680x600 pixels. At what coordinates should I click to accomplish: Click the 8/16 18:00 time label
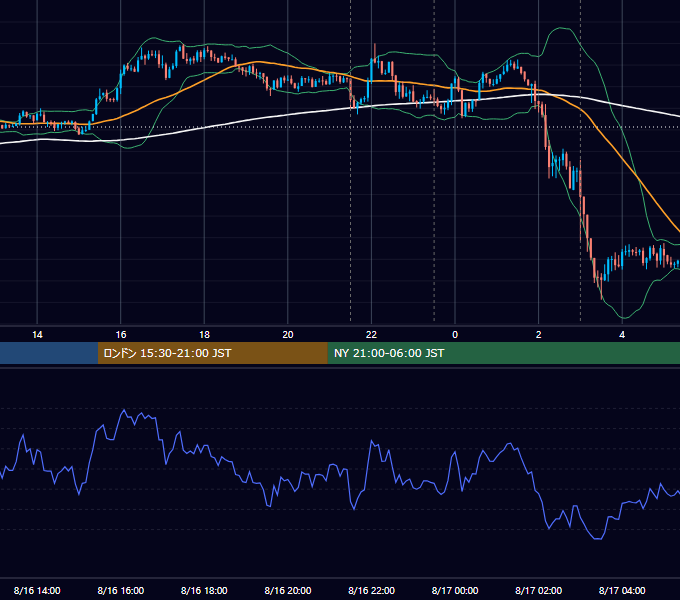click(x=204, y=590)
